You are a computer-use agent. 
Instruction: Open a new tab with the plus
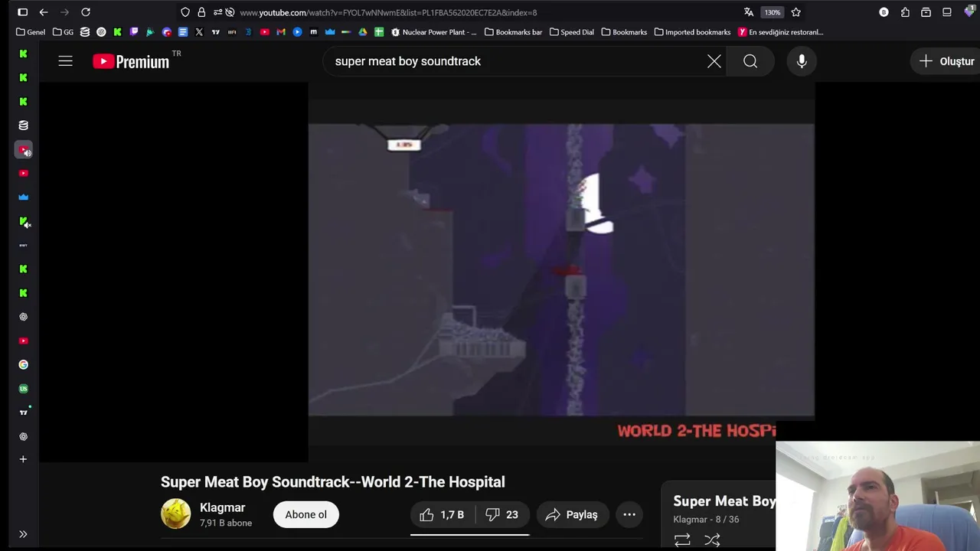coord(23,459)
